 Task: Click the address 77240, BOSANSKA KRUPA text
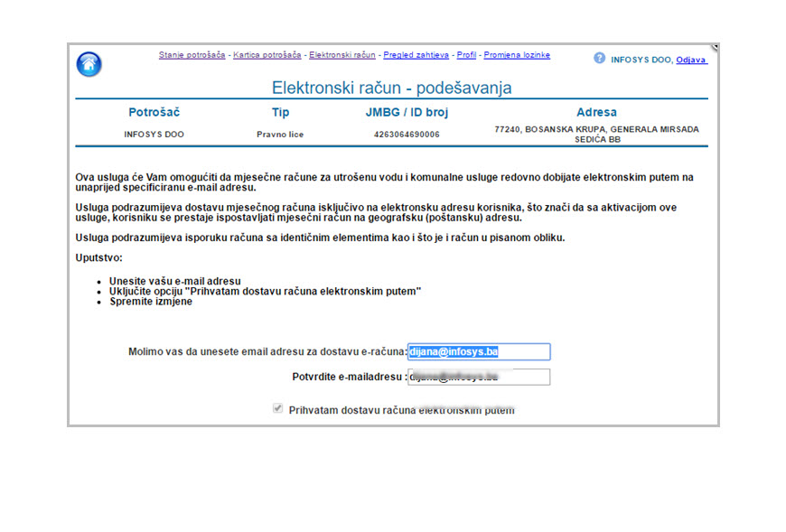[596, 135]
